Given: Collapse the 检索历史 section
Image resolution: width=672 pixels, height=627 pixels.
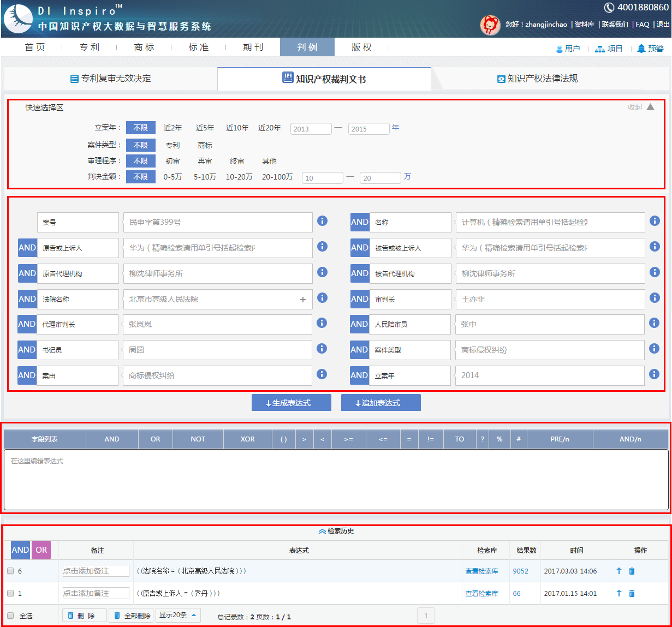Looking at the screenshot, I should 336,531.
